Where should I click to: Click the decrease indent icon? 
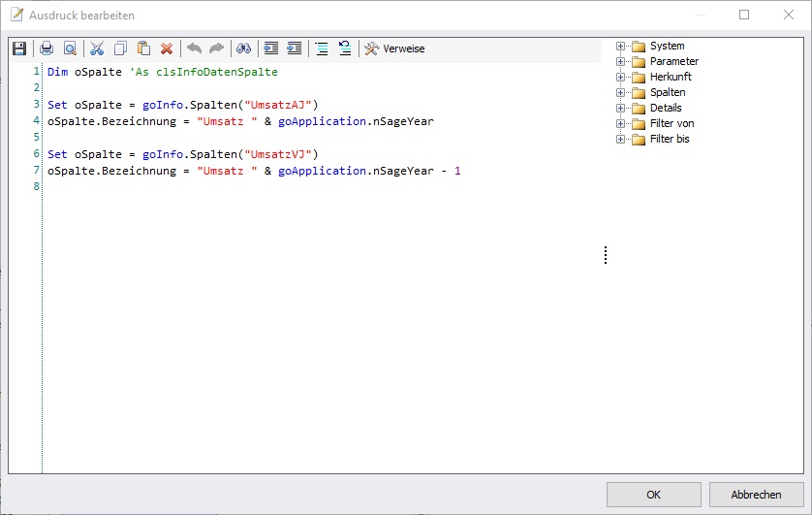(x=271, y=48)
